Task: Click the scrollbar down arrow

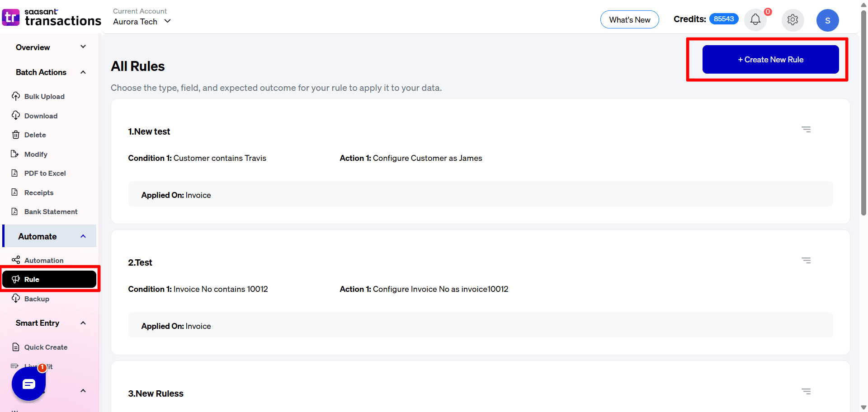Action: 863,407
